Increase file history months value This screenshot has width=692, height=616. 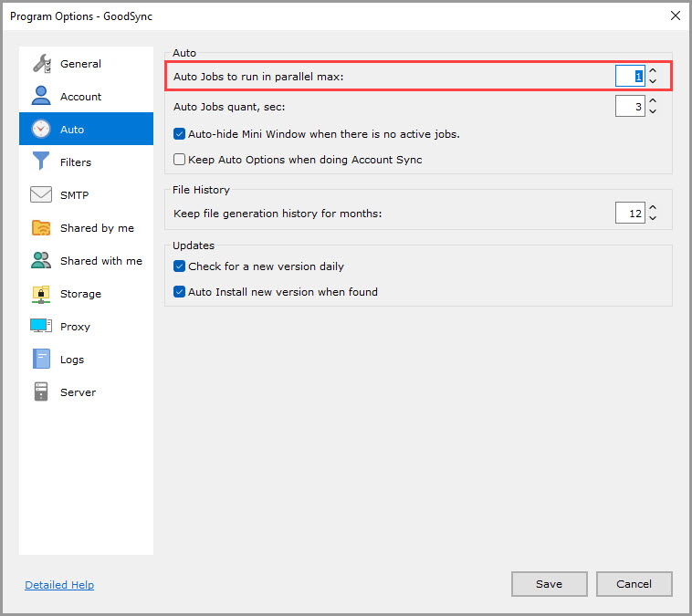click(653, 207)
